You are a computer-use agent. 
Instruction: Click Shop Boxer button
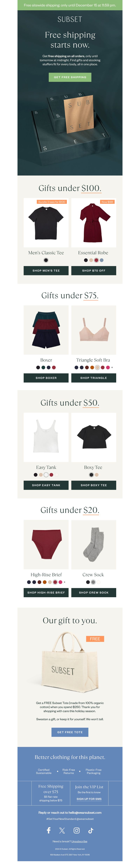point(46,378)
